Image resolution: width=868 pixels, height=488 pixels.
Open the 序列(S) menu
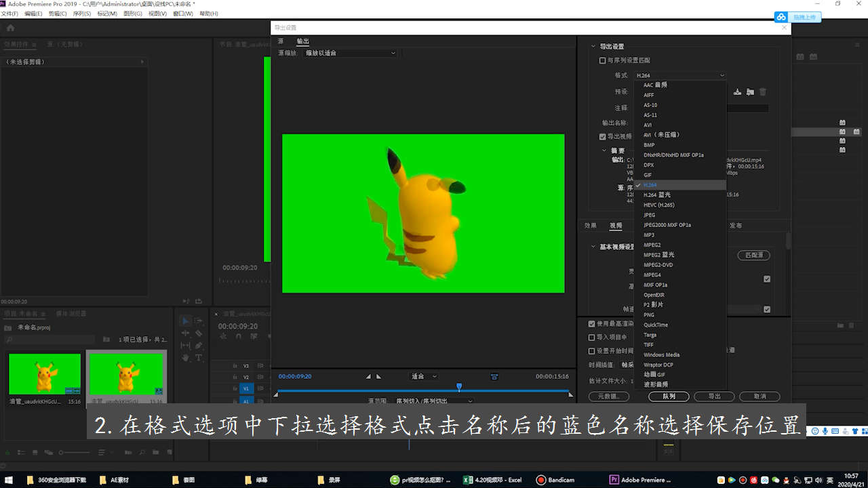point(82,14)
